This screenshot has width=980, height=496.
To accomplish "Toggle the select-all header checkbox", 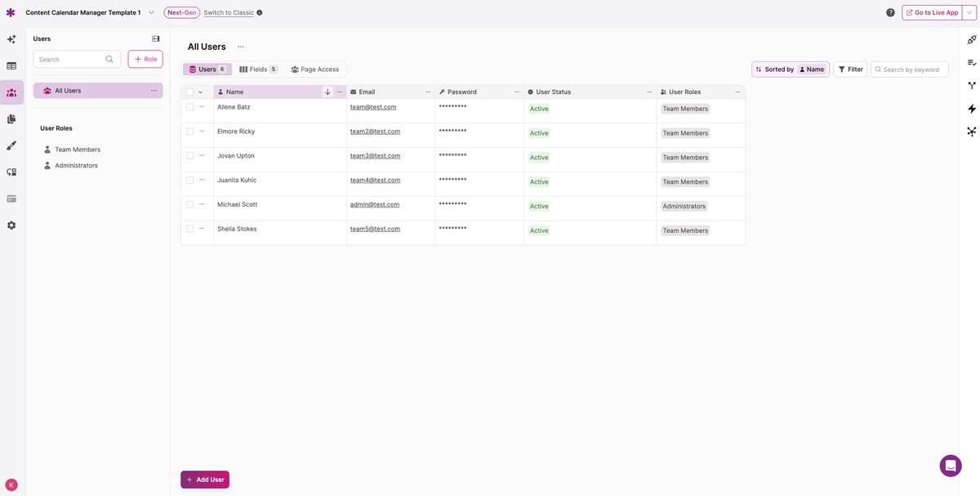I will (x=190, y=92).
